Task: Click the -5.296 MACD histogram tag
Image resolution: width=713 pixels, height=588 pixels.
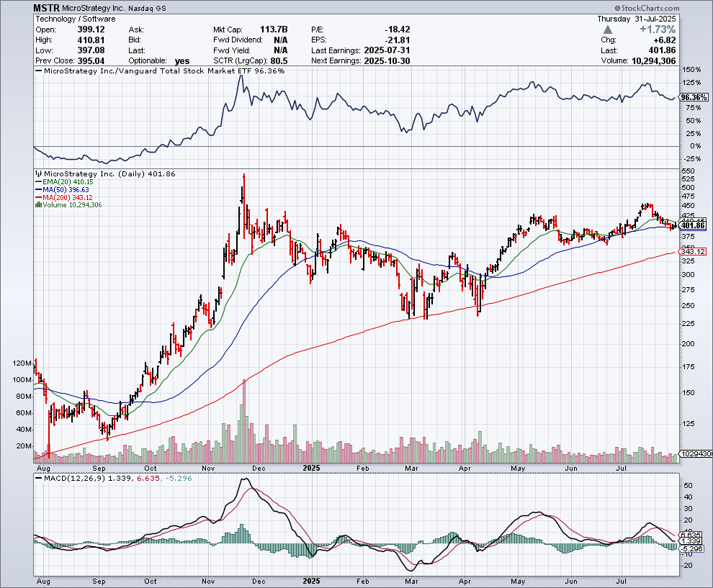Action: click(x=691, y=548)
